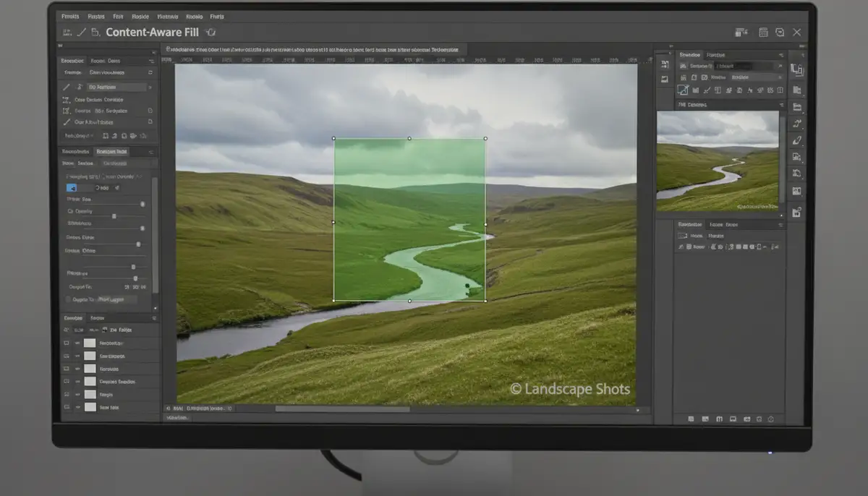Open the workspace layout icon in the top-right toolbar

tap(740, 32)
